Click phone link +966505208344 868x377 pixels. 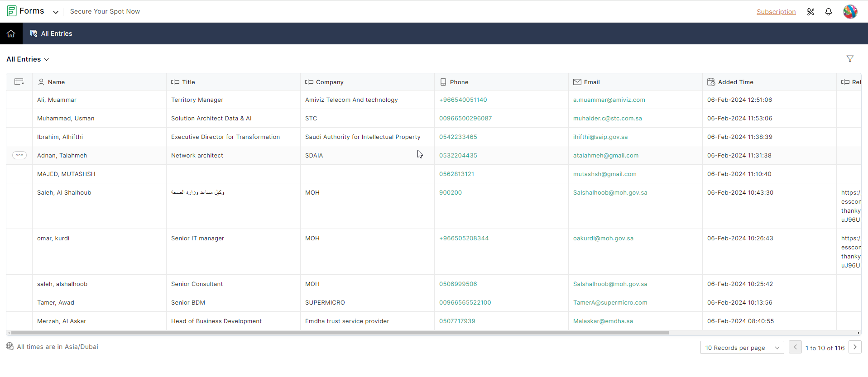[x=464, y=238]
